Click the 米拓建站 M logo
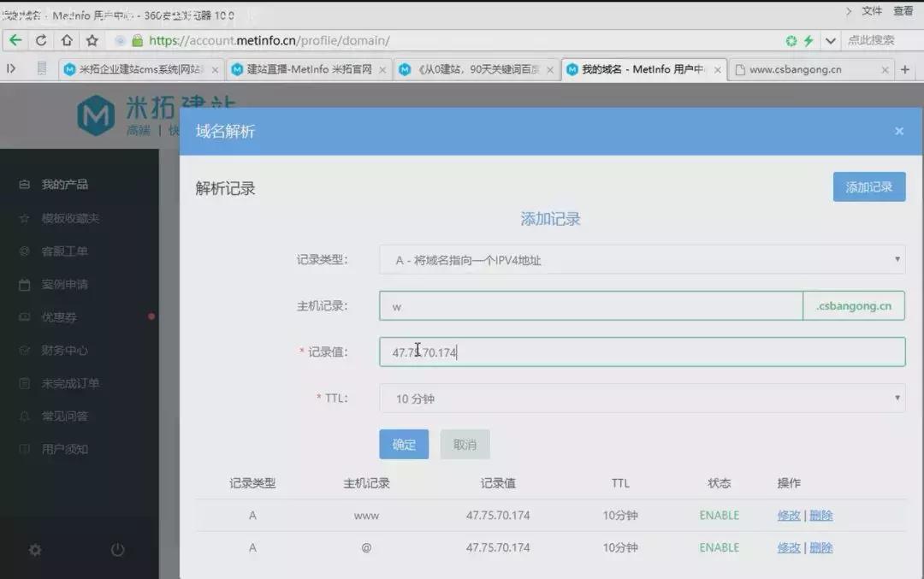 coord(97,115)
